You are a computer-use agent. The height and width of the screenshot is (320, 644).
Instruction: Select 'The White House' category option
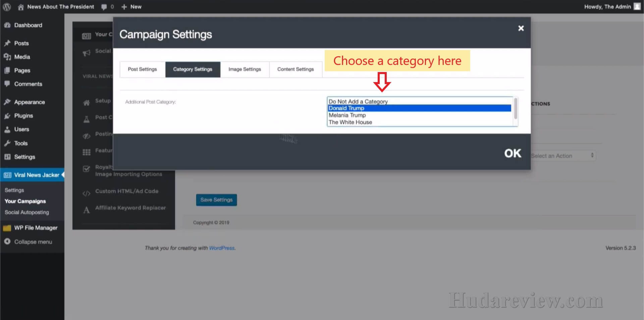419,122
